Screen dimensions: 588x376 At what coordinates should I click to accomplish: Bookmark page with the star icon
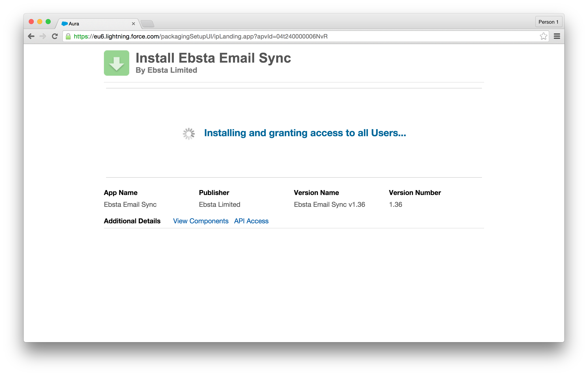(543, 36)
